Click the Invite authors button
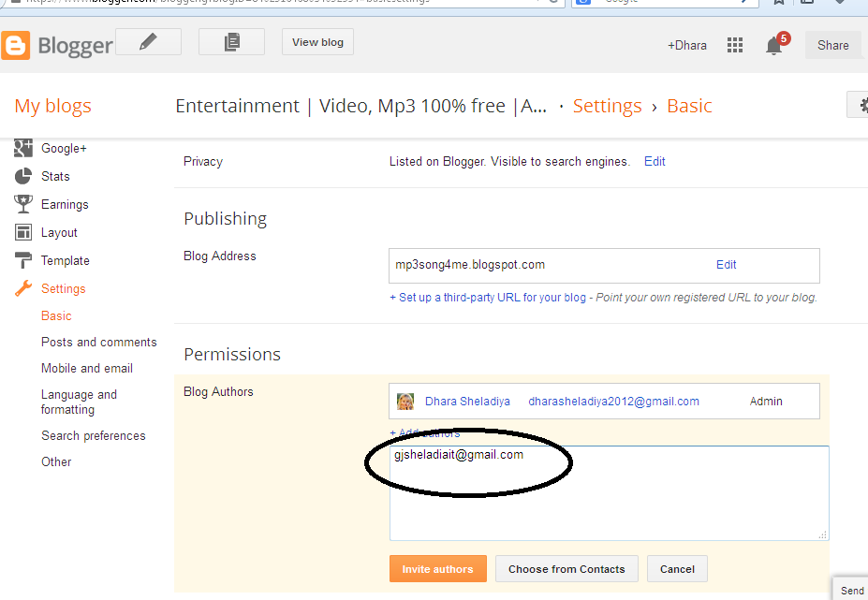The width and height of the screenshot is (868, 600). point(438,568)
